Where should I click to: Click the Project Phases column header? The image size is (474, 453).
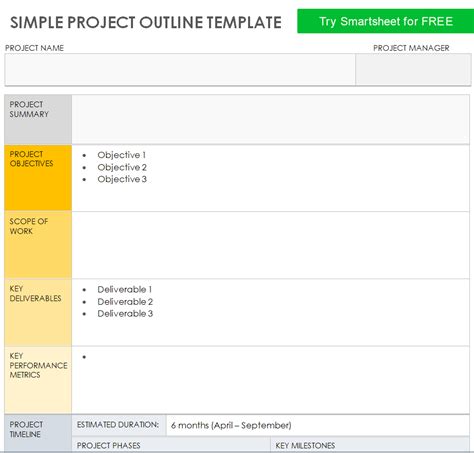(171, 445)
